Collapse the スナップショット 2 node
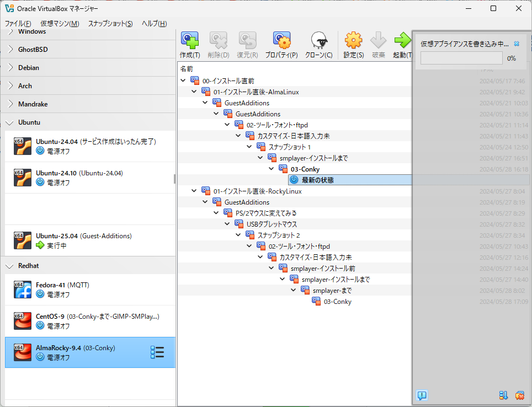 [x=238, y=235]
